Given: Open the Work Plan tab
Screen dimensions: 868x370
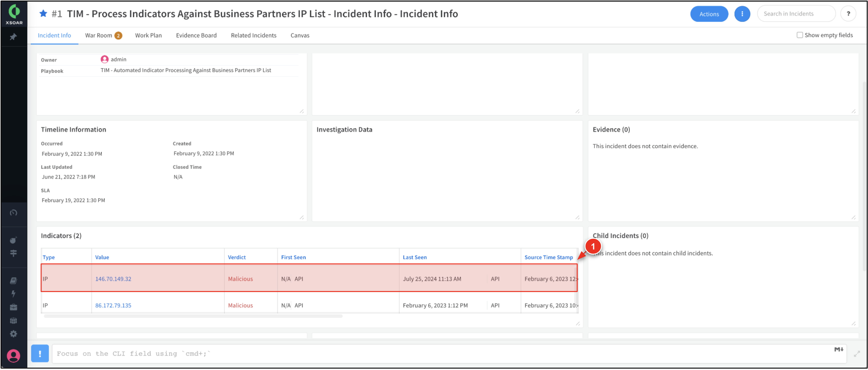Looking at the screenshot, I should tap(148, 35).
